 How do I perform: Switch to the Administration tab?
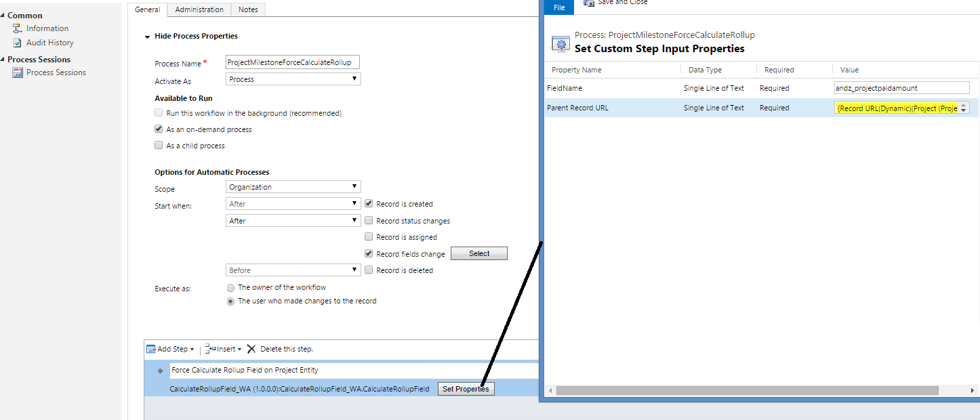coord(199,9)
